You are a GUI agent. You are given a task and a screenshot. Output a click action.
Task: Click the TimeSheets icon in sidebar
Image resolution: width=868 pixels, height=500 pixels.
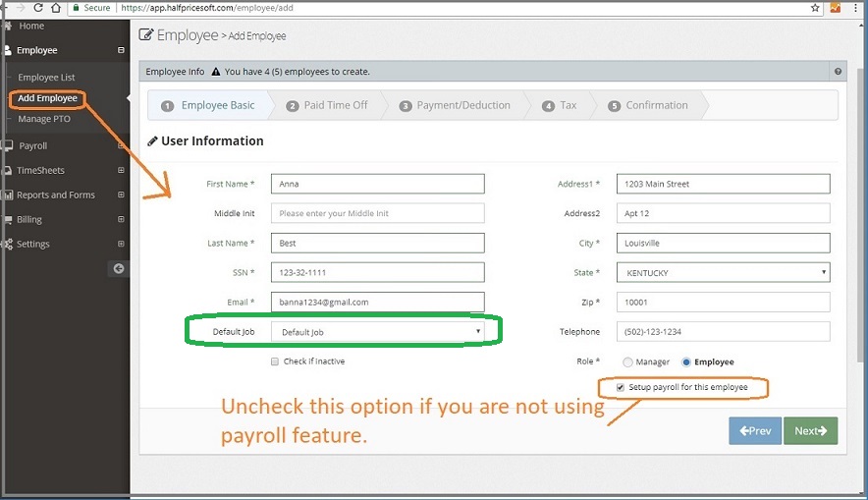(x=7, y=171)
